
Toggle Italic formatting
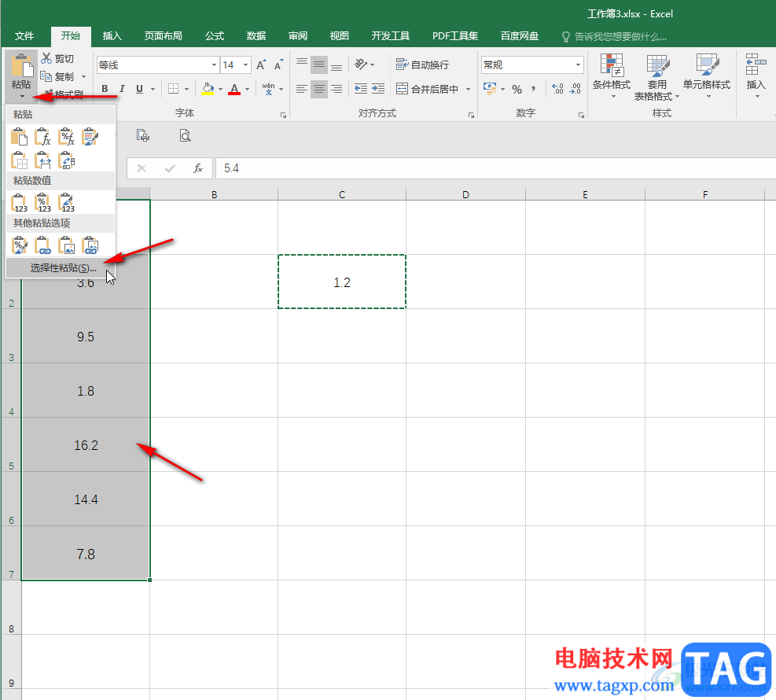click(122, 89)
